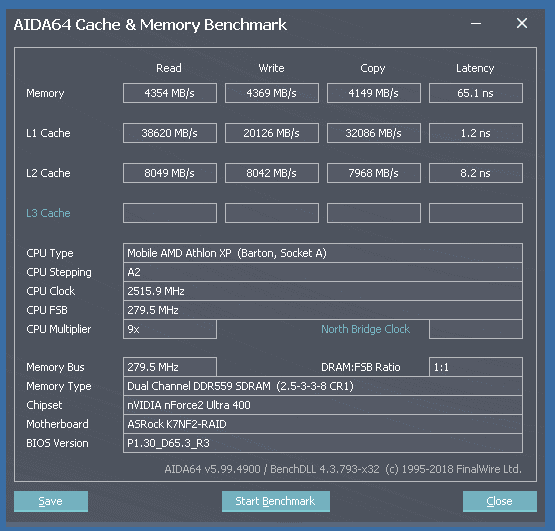The width and height of the screenshot is (555, 531).
Task: Click Memory Bus value 279.5 MHz
Action: pos(170,367)
